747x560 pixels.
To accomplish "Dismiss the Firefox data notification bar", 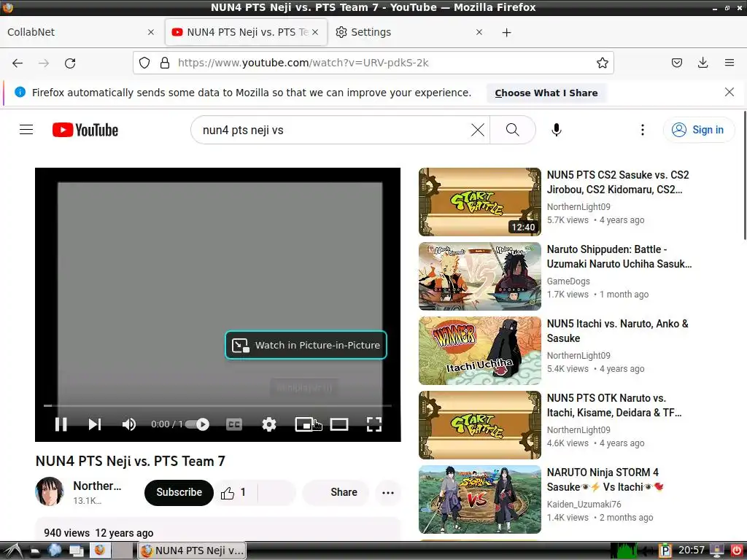I will (729, 92).
